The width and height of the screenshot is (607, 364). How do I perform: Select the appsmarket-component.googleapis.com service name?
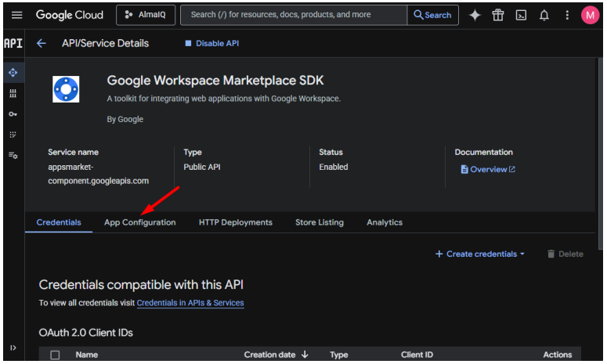(99, 174)
